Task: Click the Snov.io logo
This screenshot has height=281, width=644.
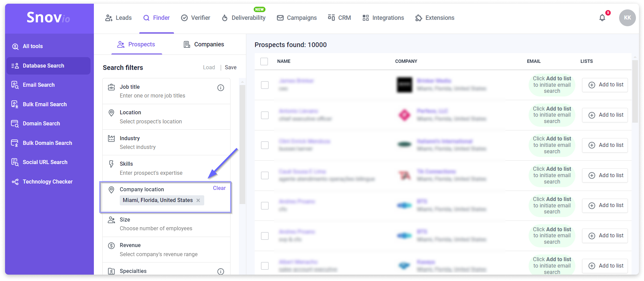Action: (48, 17)
